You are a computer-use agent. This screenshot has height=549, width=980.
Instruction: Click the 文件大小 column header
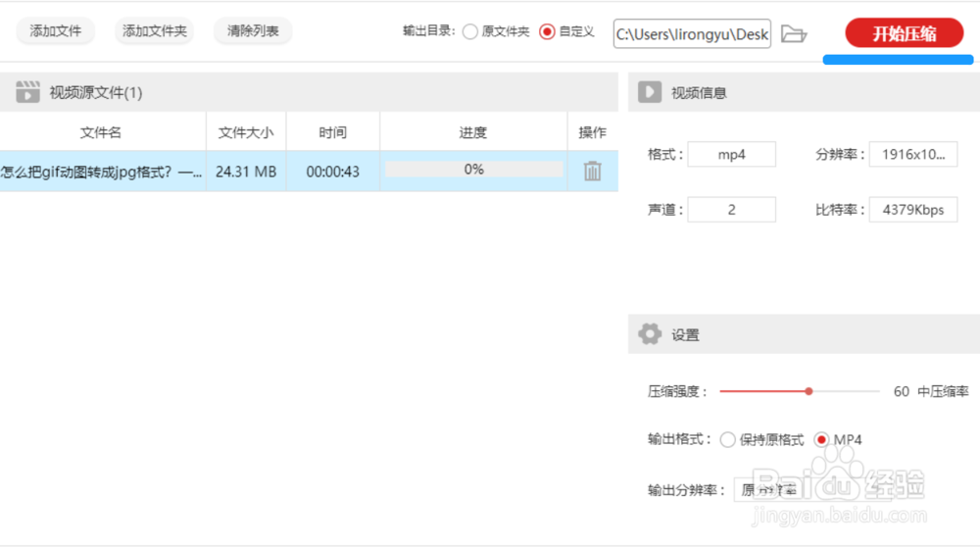pos(246,132)
